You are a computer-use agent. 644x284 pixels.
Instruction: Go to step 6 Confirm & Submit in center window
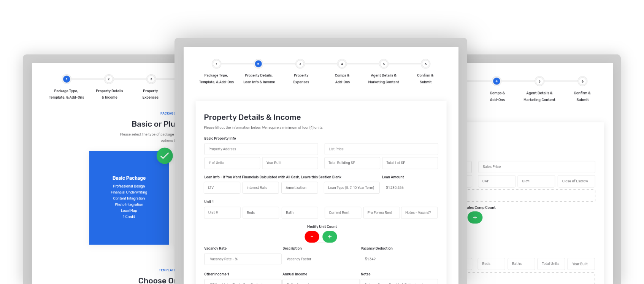click(x=425, y=64)
